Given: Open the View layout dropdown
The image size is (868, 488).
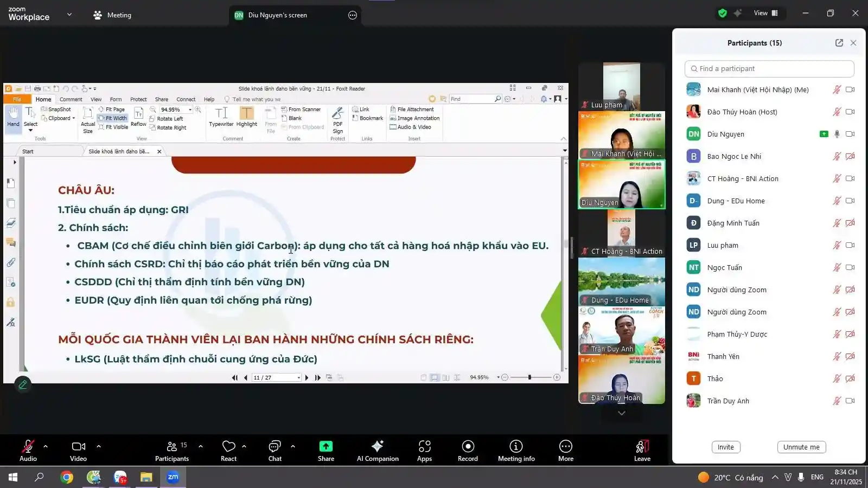Looking at the screenshot, I should (765, 13).
